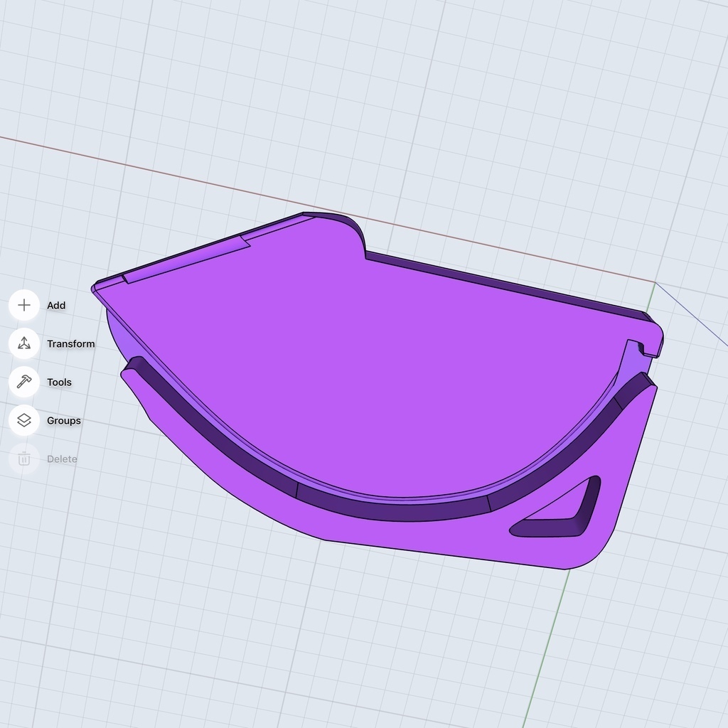Click the "Add" text label
This screenshot has height=728, width=728.
pyautogui.click(x=55, y=305)
